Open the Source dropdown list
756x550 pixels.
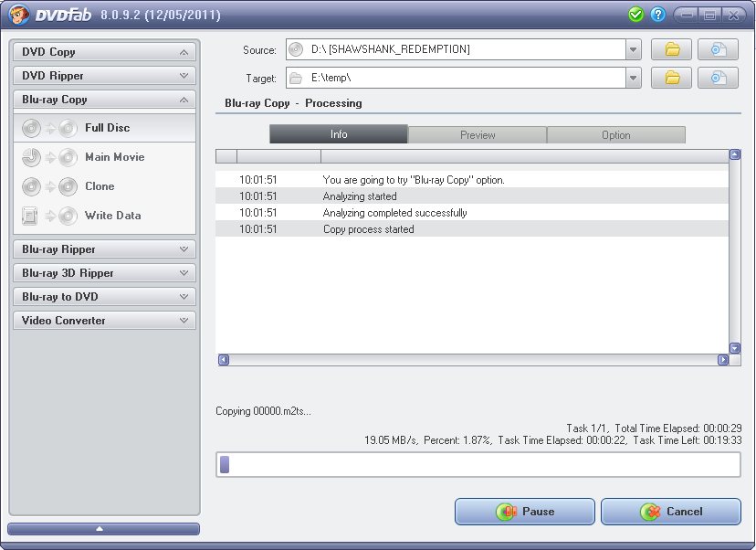(x=632, y=49)
